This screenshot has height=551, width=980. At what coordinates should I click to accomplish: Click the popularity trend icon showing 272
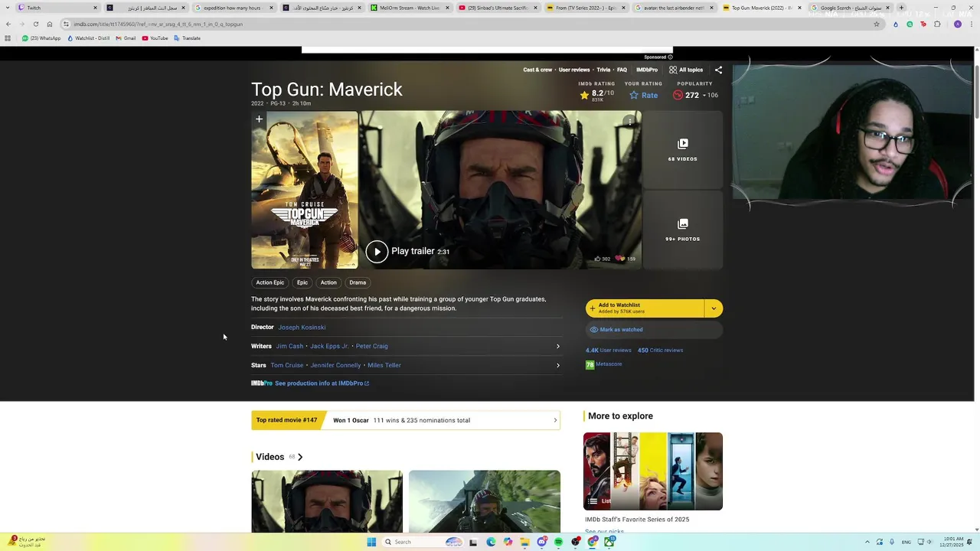pyautogui.click(x=678, y=95)
